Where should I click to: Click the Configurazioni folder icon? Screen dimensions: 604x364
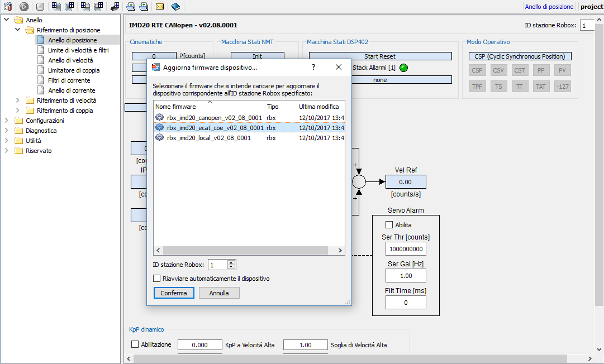coord(18,121)
